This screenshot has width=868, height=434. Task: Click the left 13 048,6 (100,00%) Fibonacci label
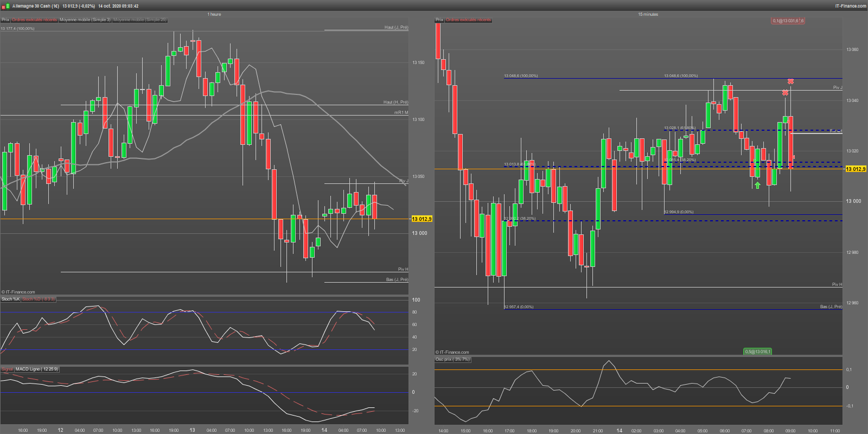coord(521,76)
